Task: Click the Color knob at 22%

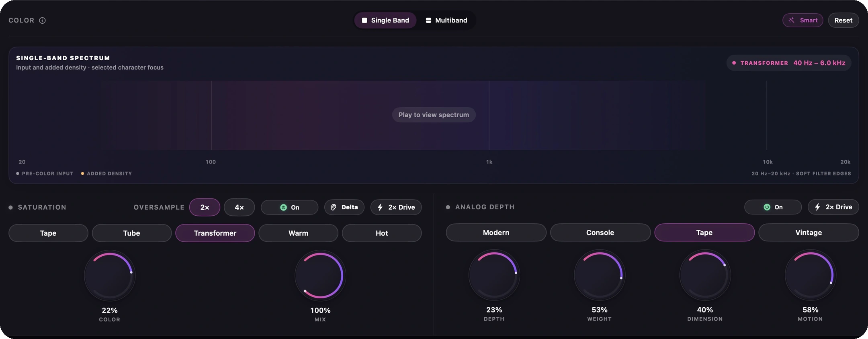Action: pyautogui.click(x=110, y=276)
